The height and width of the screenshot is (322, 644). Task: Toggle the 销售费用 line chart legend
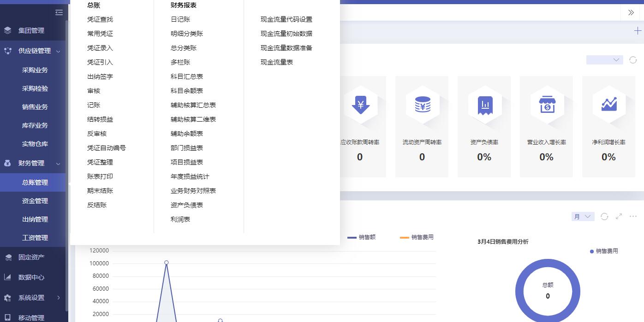click(417, 237)
